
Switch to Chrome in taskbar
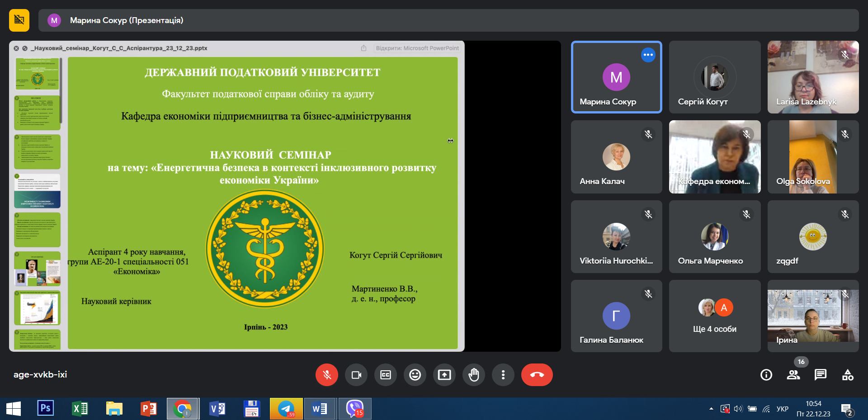(x=183, y=409)
